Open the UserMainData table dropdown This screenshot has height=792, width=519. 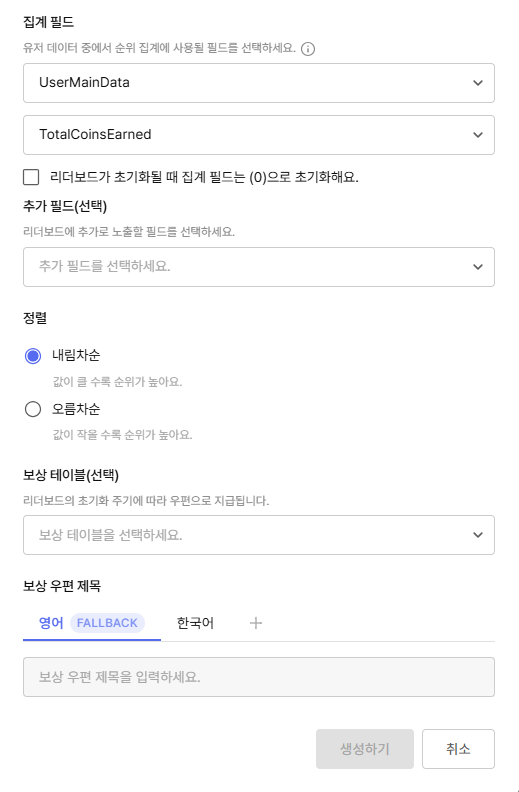258,83
